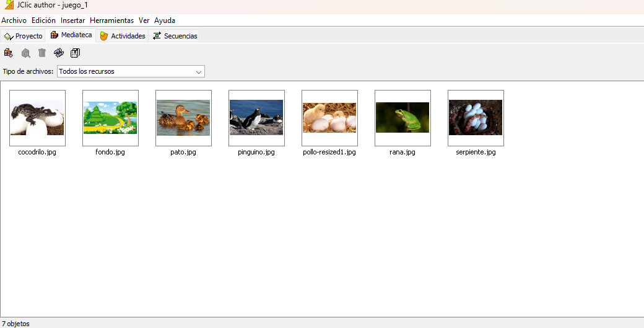Open the Archivo menu
The height and width of the screenshot is (328, 644).
point(14,20)
